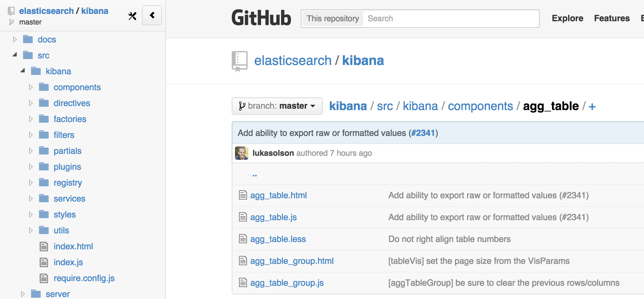
Task: Open Octotree settings wrench icon
Action: click(x=132, y=16)
